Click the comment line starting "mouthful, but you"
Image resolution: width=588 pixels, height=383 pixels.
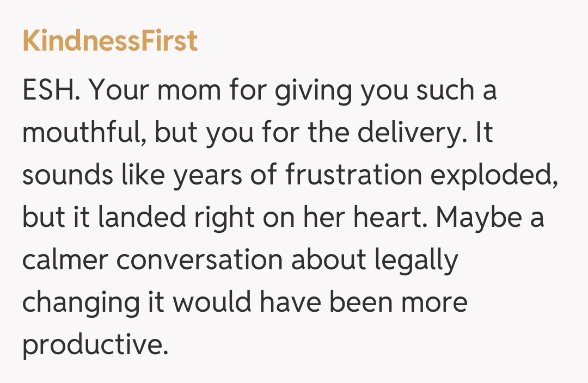(x=258, y=133)
